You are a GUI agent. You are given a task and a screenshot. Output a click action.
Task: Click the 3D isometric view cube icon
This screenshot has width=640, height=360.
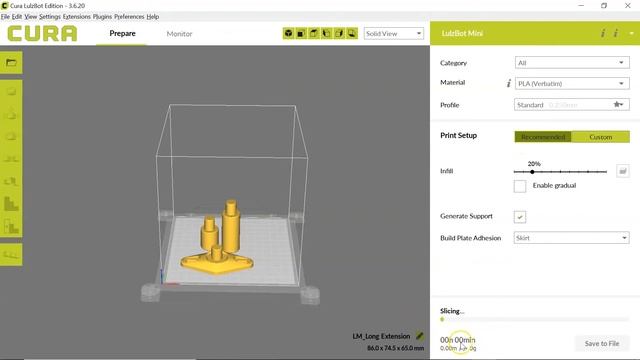click(289, 33)
